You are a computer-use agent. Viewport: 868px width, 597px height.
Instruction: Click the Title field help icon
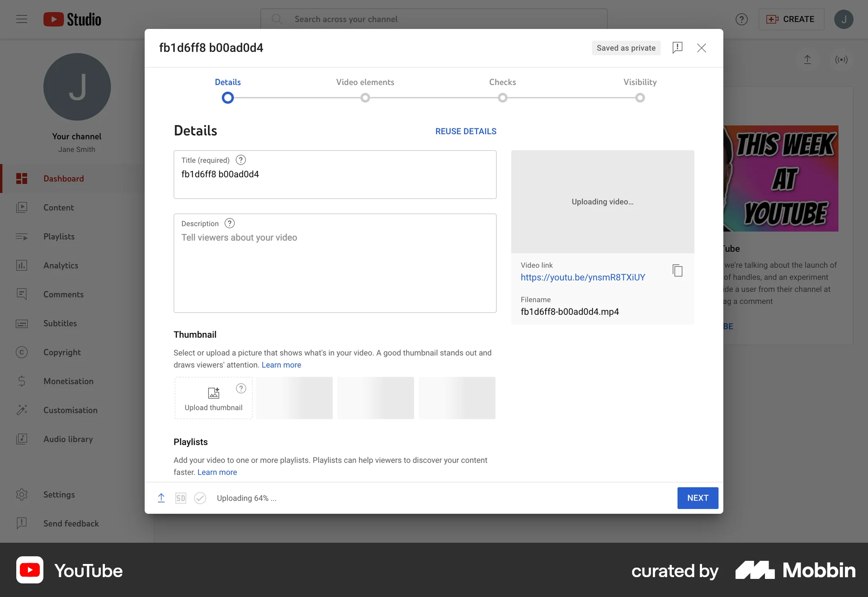pos(241,160)
